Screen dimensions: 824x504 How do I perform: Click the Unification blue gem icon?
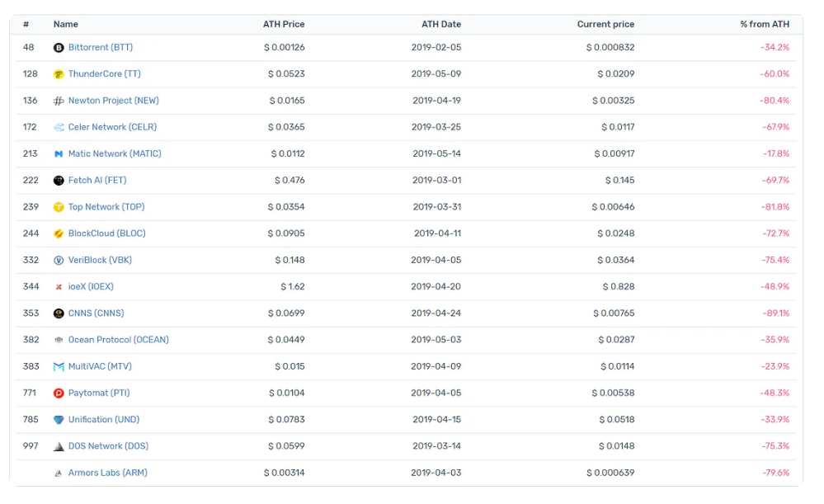[x=59, y=420]
